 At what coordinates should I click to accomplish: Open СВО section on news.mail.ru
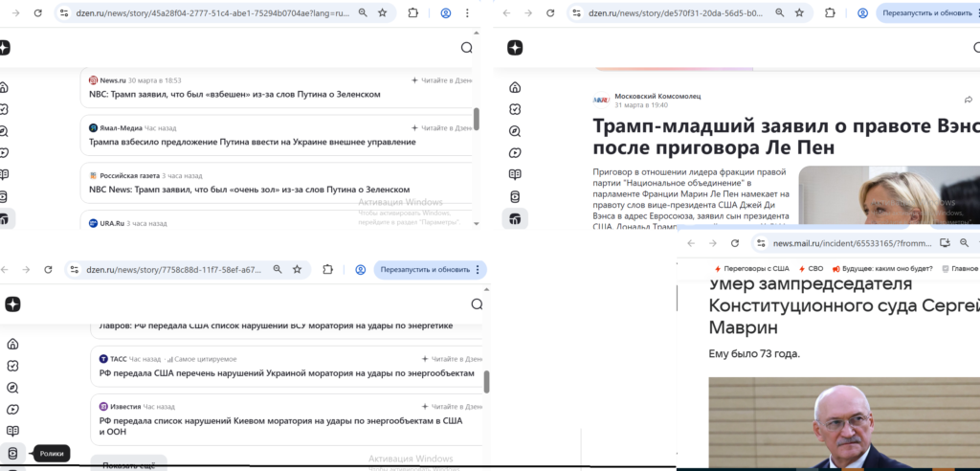(x=812, y=268)
